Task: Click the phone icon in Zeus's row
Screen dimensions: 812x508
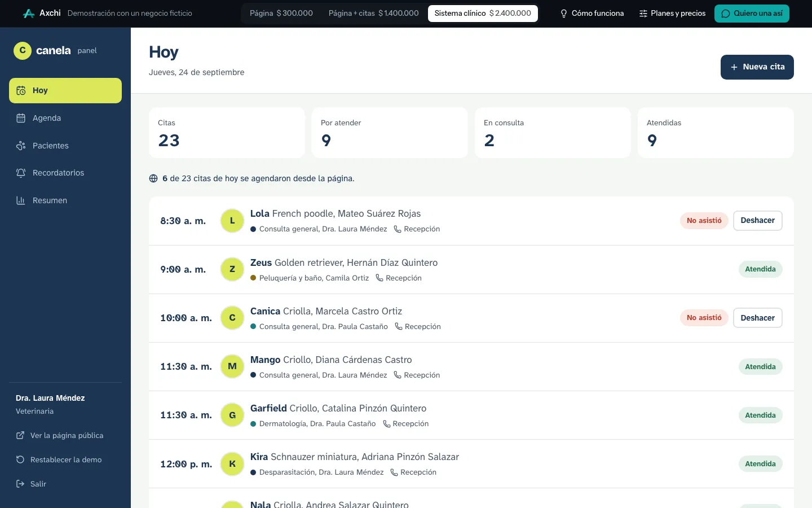Action: tap(379, 278)
